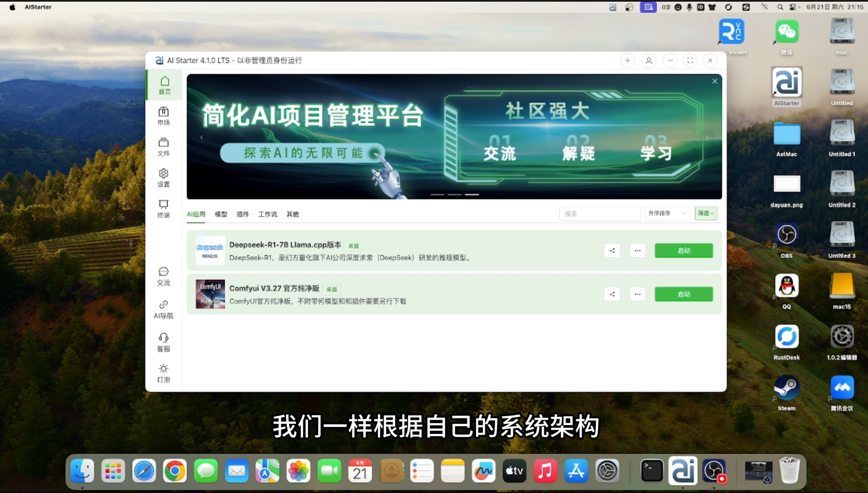Viewport: 868px width, 493px height.
Task: Open the AI导航 link sidebar icon
Action: point(163,310)
